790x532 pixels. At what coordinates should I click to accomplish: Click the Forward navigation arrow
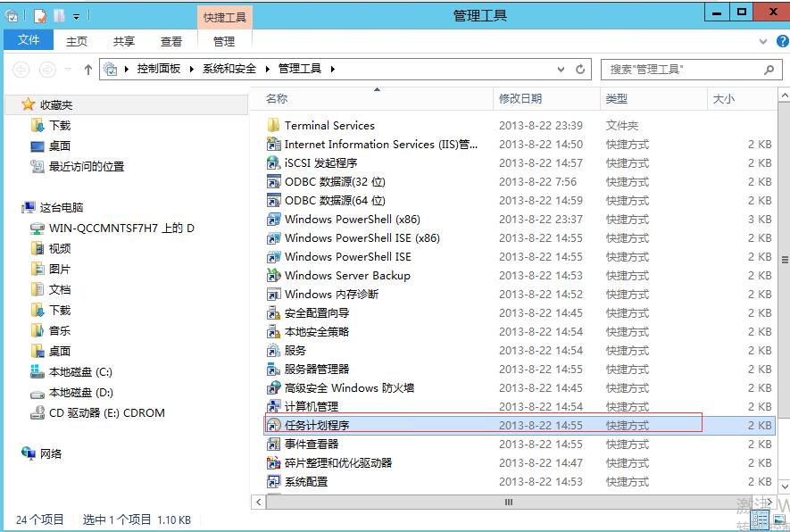pos(48,69)
